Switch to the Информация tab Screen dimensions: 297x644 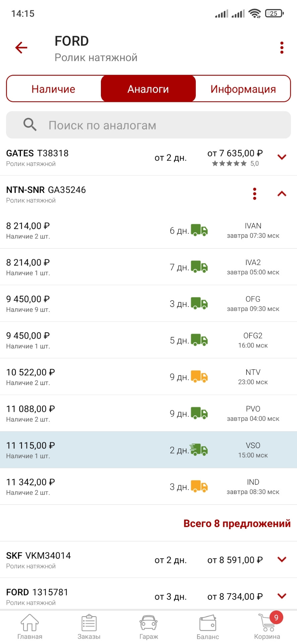(243, 89)
